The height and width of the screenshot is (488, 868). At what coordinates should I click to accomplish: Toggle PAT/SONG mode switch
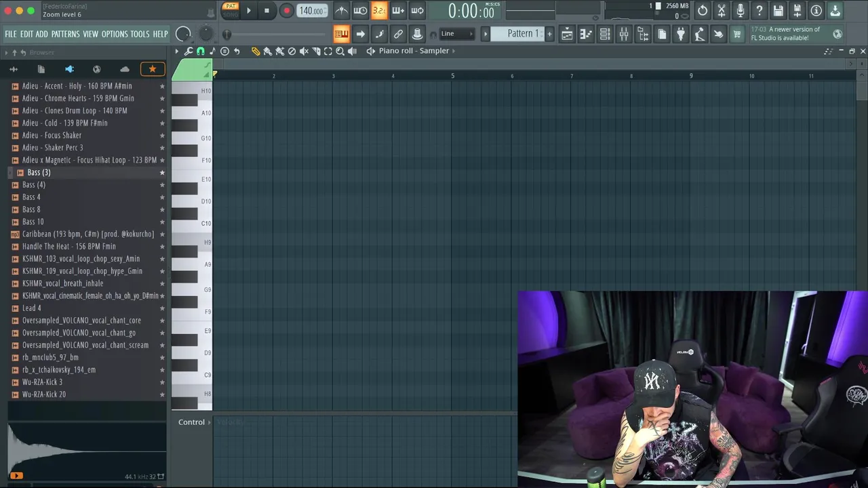click(x=230, y=10)
